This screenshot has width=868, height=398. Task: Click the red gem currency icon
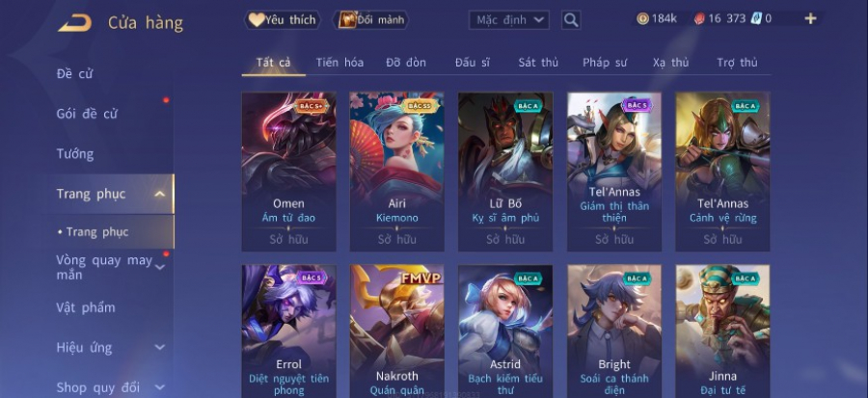pos(700,19)
